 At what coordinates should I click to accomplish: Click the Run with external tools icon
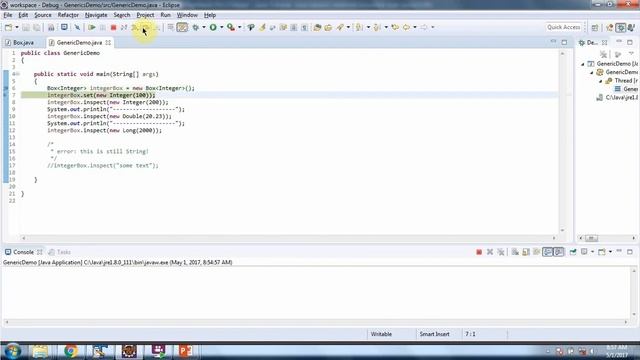[x=231, y=27]
